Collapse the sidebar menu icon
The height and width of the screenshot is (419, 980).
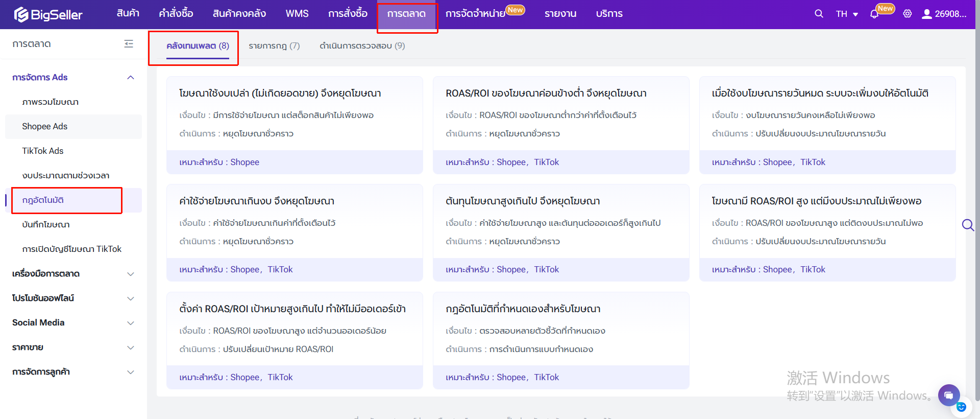[129, 44]
